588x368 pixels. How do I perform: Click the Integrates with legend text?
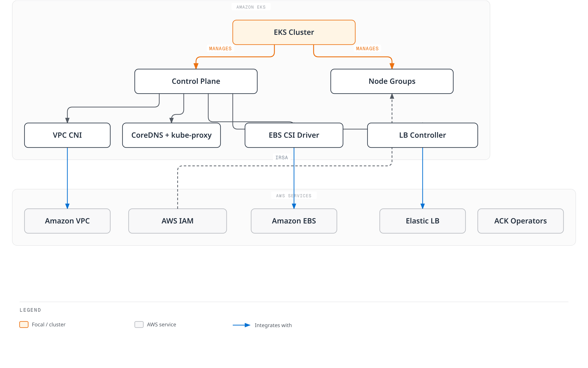tap(273, 325)
